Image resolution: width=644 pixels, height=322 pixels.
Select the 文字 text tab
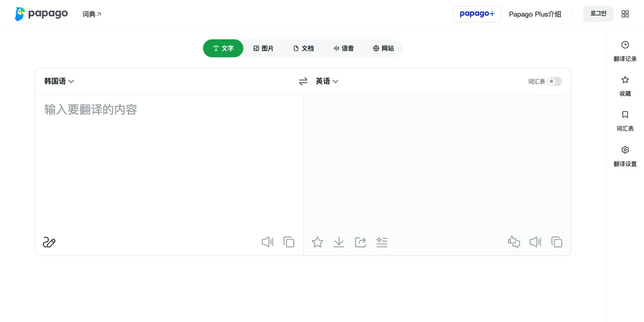(x=223, y=48)
